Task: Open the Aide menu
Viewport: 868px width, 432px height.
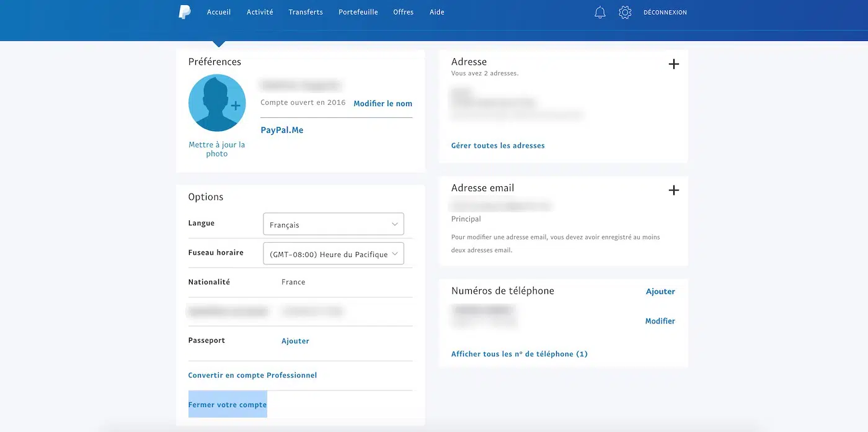Action: point(437,12)
